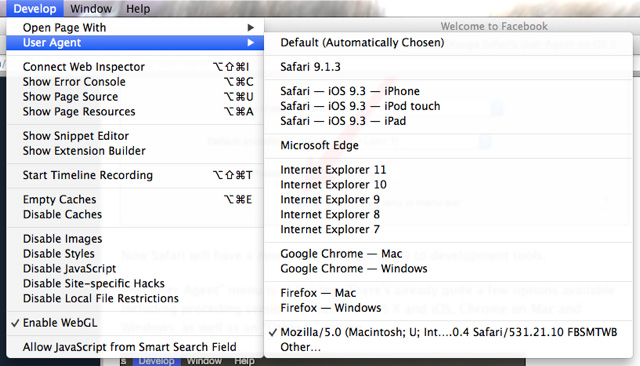640x366 pixels.
Task: Choose Connect Web Inspector
Action: (x=135, y=67)
